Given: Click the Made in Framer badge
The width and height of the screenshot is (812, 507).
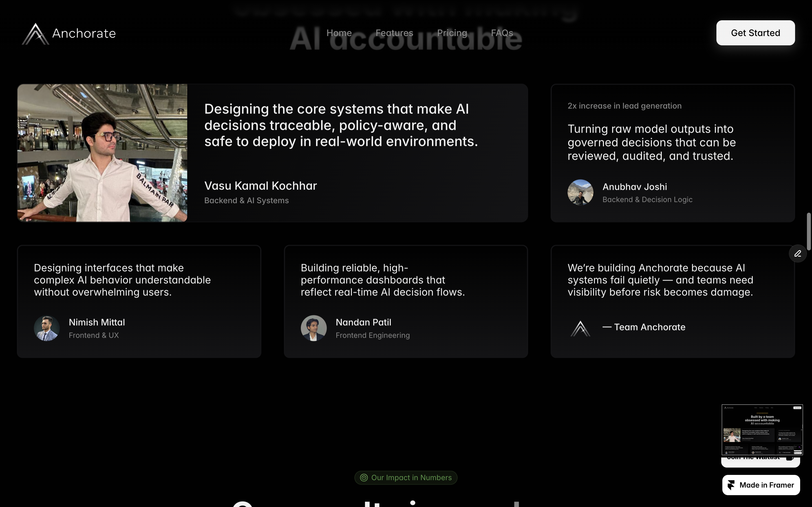Looking at the screenshot, I should (x=761, y=485).
